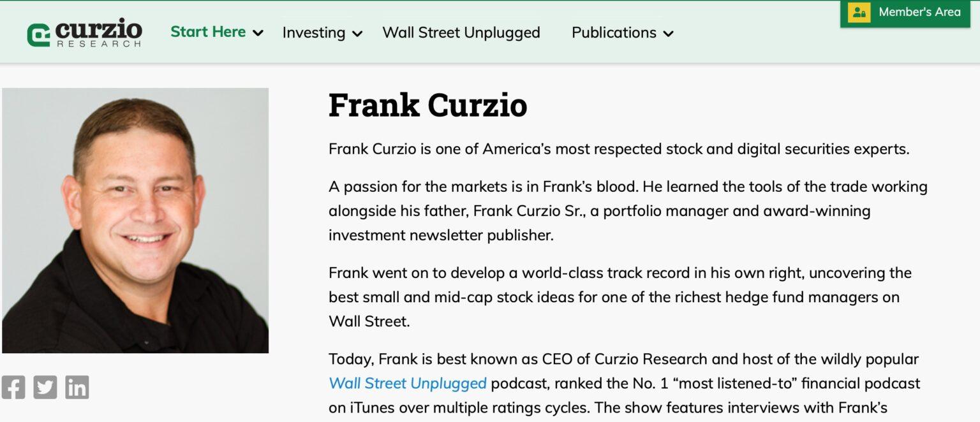Viewport: 980px width, 422px height.
Task: Open the Investing dropdown arrow
Action: 358,34
